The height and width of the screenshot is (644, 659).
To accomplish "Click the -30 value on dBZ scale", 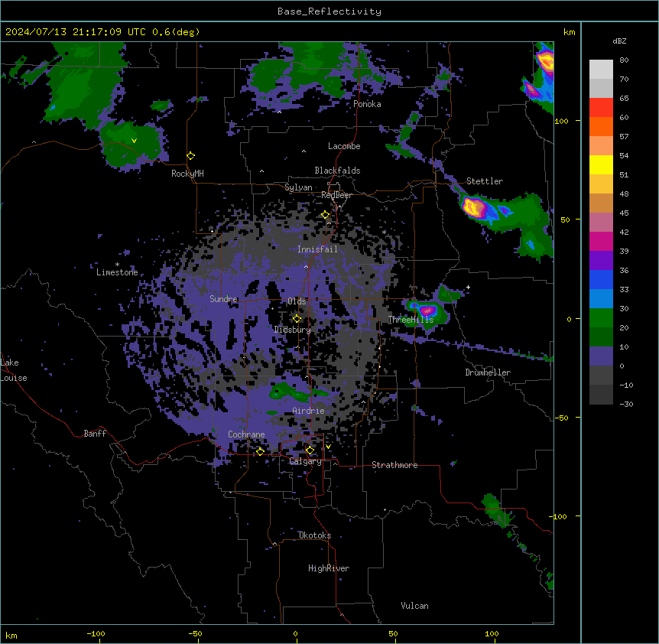I will click(626, 405).
